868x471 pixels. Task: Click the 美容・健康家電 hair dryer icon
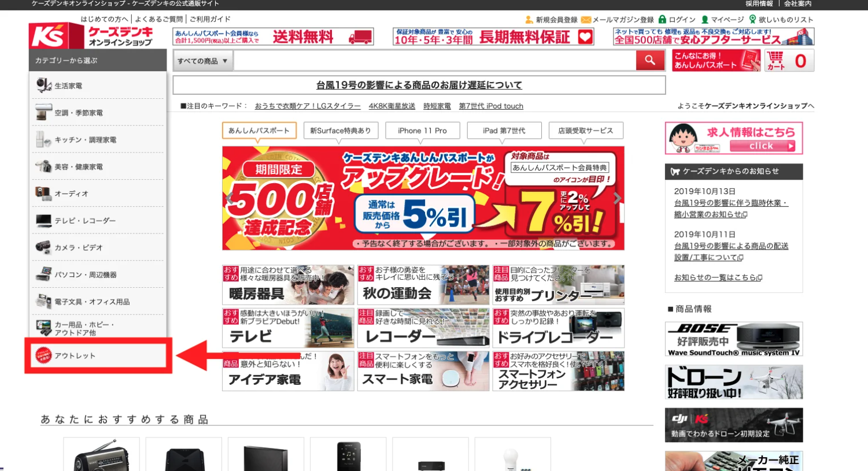click(44, 166)
